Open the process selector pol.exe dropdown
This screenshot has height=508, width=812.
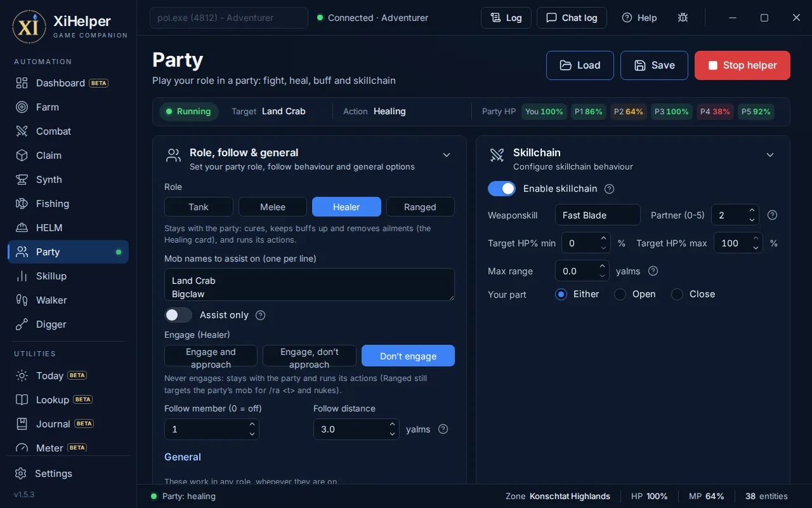(229, 18)
